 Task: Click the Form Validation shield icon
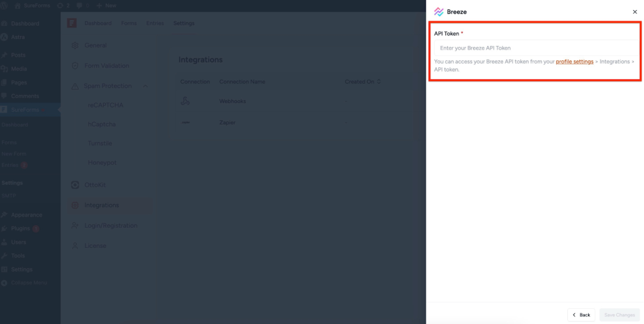tap(75, 65)
